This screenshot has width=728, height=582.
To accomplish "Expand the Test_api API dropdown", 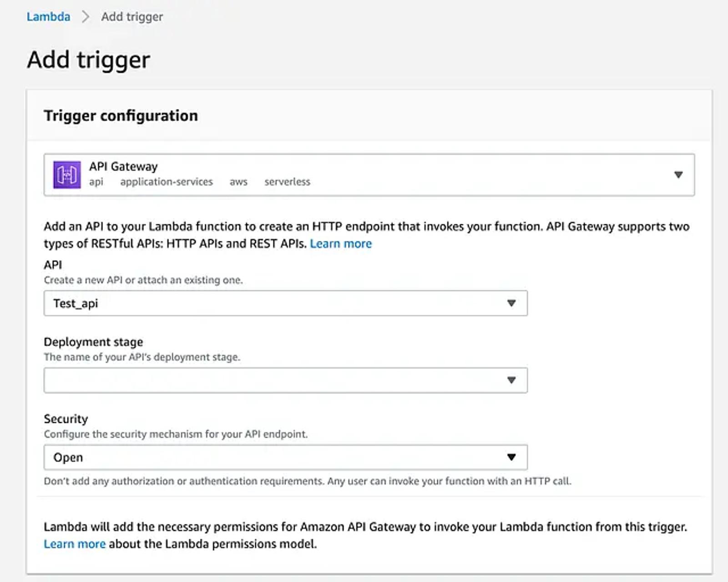I will click(x=286, y=303).
